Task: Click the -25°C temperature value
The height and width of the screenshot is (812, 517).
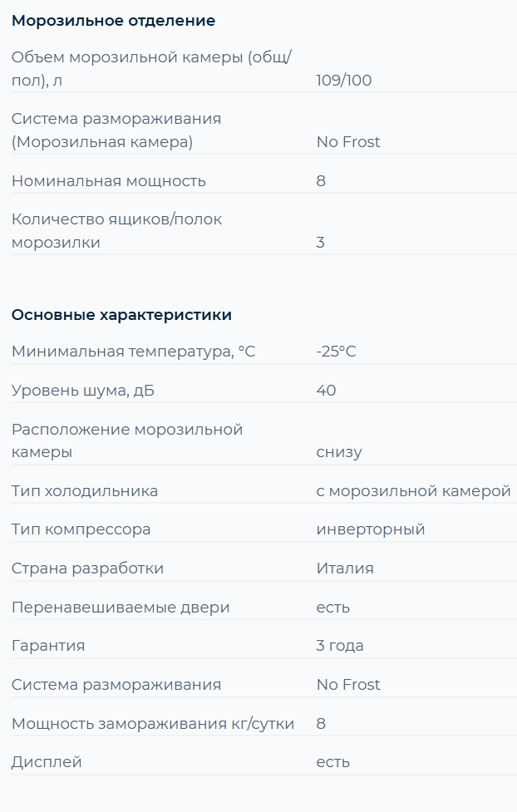Action: click(336, 352)
